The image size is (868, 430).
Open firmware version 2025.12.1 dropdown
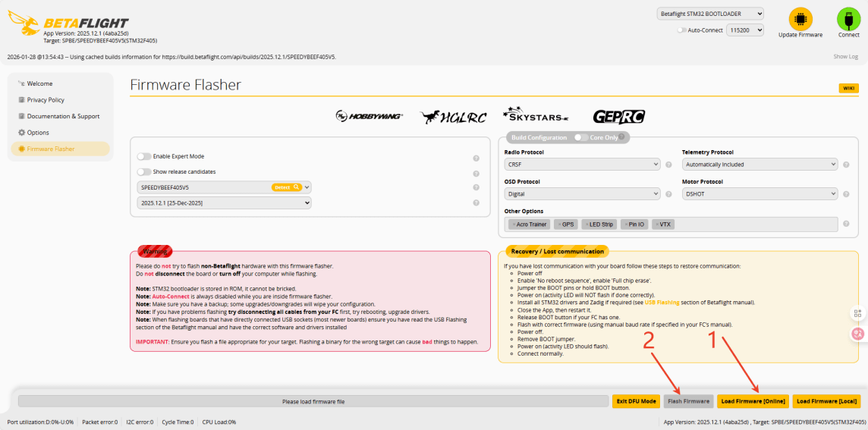(224, 203)
